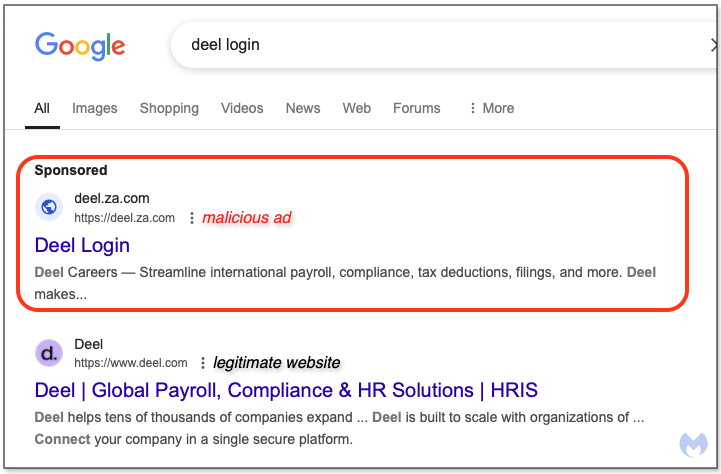Open the Shopping tab
The width and height of the screenshot is (721, 474).
click(169, 108)
